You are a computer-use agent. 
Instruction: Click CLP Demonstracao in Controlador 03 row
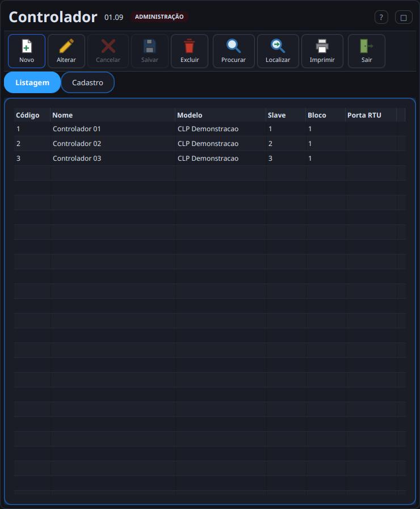point(208,158)
